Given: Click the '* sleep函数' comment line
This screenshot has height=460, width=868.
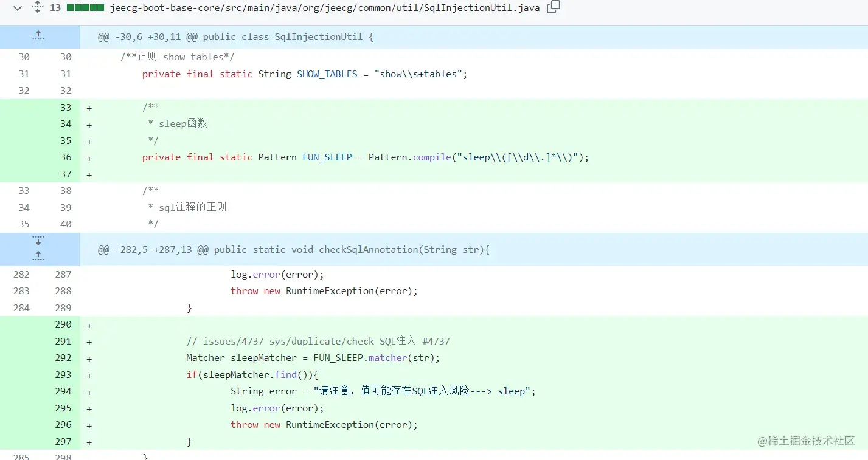Looking at the screenshot, I should tap(178, 124).
